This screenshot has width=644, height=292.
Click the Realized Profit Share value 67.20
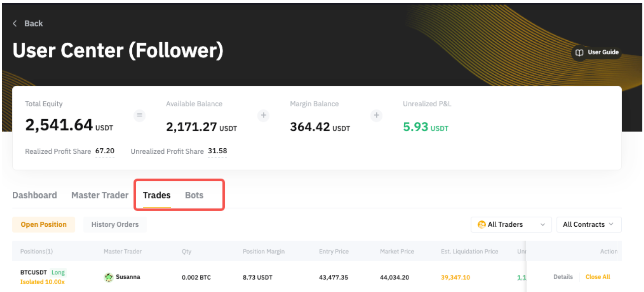[x=105, y=151]
